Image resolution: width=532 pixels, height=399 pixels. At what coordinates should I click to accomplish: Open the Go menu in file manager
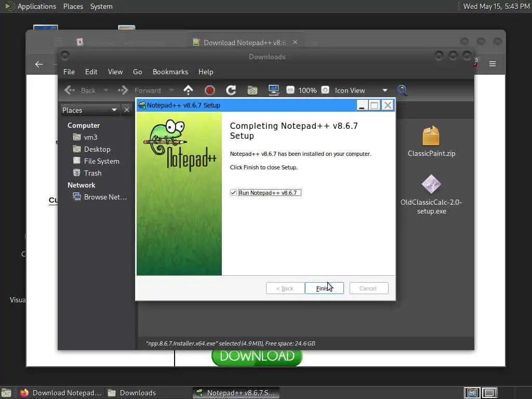(137, 72)
